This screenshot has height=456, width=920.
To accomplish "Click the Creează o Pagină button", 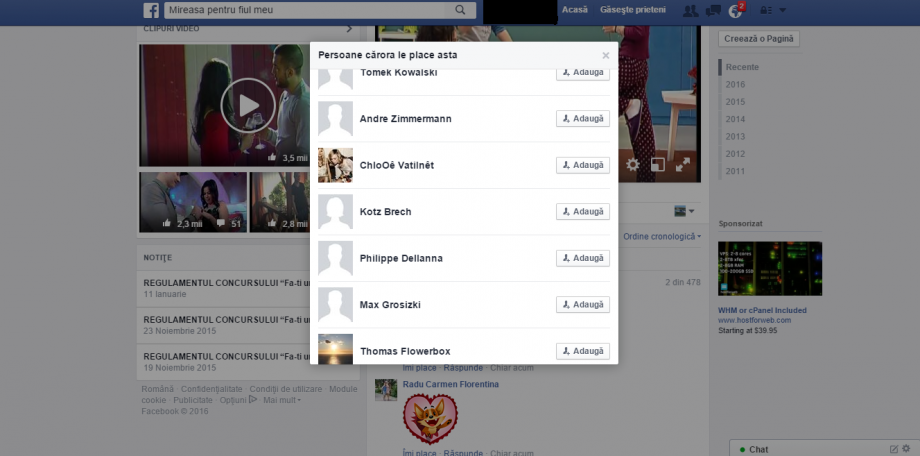I will pos(759,39).
